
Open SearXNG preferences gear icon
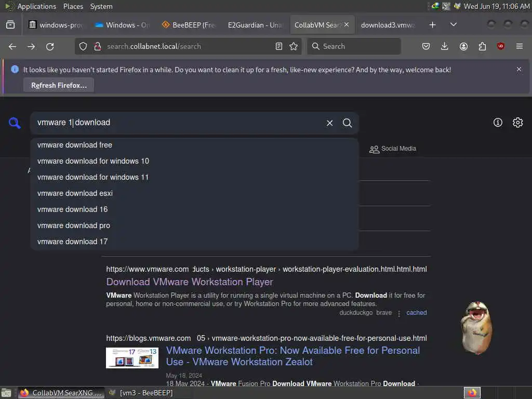tap(518, 123)
